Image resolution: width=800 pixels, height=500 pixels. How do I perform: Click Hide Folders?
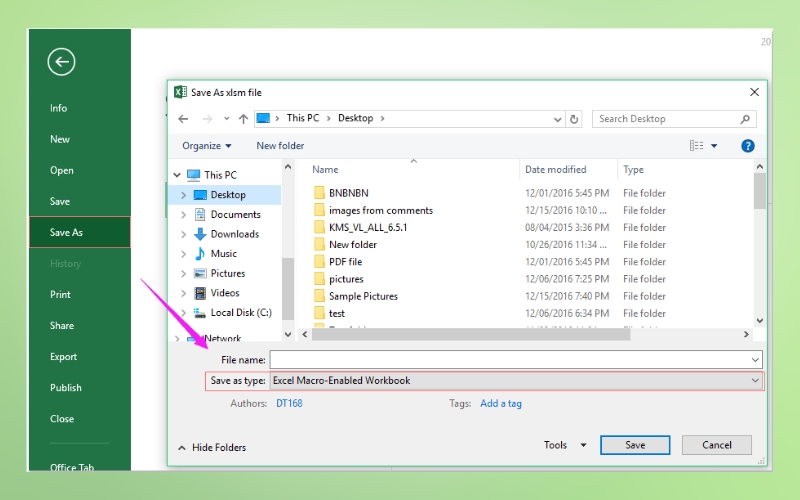pyautogui.click(x=212, y=447)
